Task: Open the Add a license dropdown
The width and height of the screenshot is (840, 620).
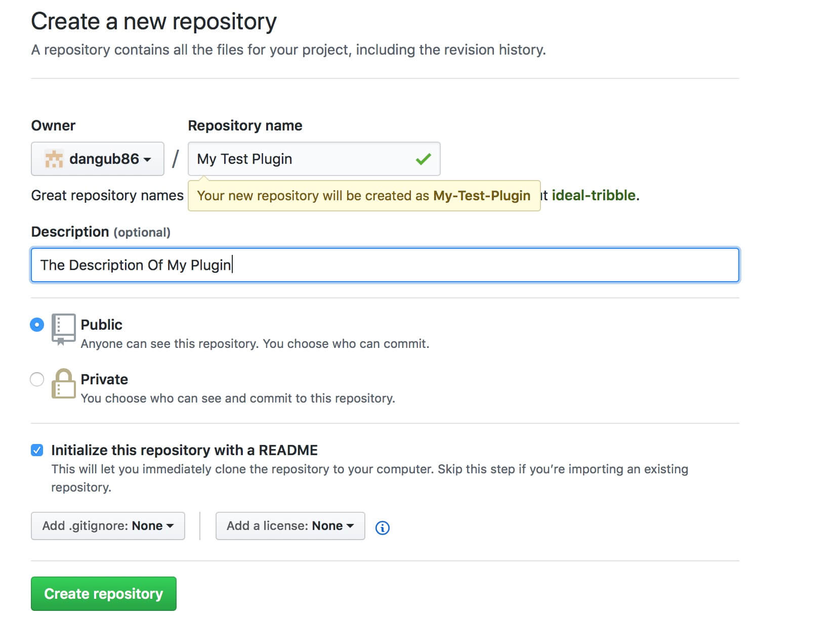Action: (x=290, y=526)
